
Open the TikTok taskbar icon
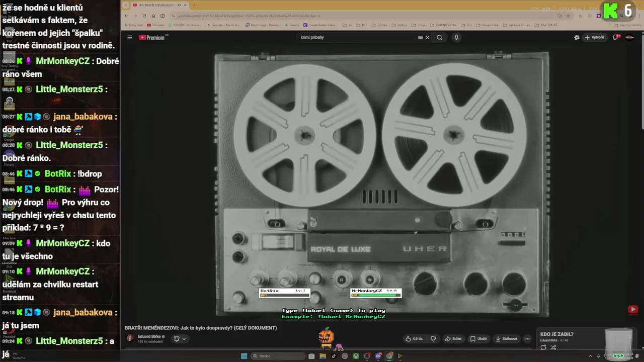tap(334, 356)
